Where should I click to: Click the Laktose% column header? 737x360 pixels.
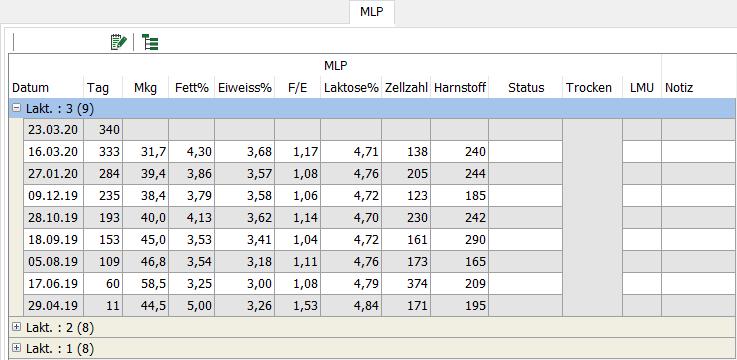click(x=351, y=88)
